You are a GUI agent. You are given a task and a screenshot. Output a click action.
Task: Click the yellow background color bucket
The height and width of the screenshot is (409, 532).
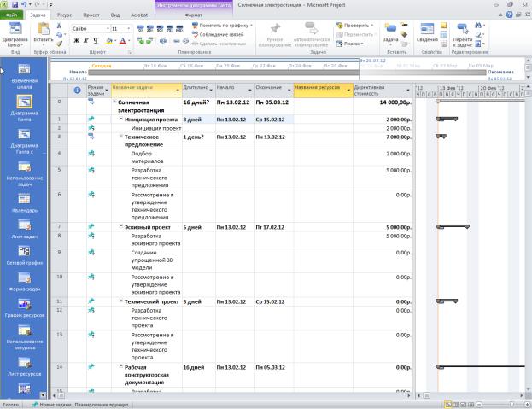tap(109, 41)
